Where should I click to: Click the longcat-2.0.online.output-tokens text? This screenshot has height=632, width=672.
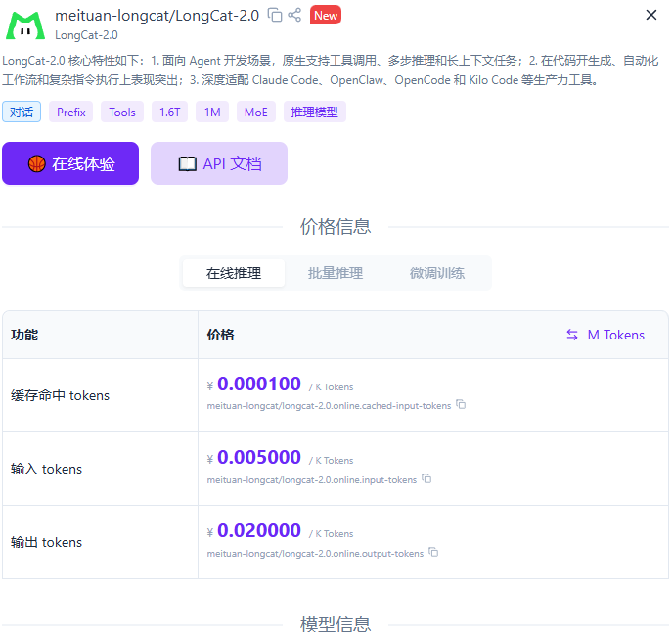click(x=315, y=554)
